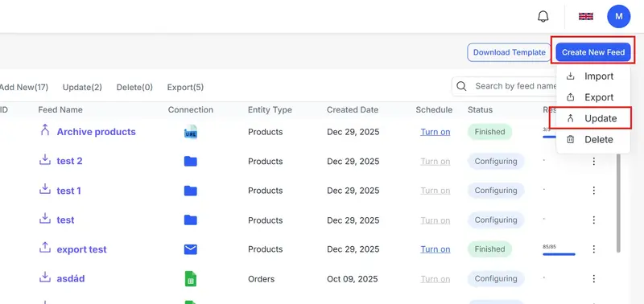Click the Configuring status of test 2
The image size is (644, 304).
(496, 161)
